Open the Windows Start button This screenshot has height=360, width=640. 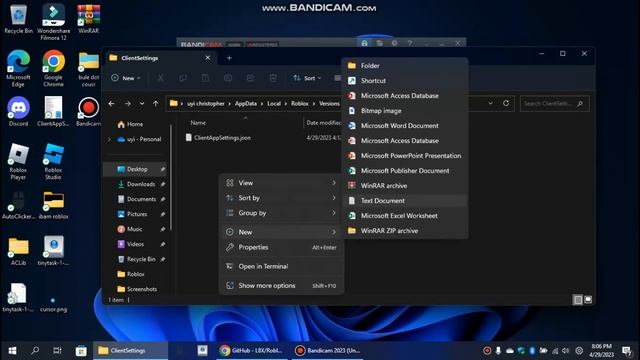point(12,351)
